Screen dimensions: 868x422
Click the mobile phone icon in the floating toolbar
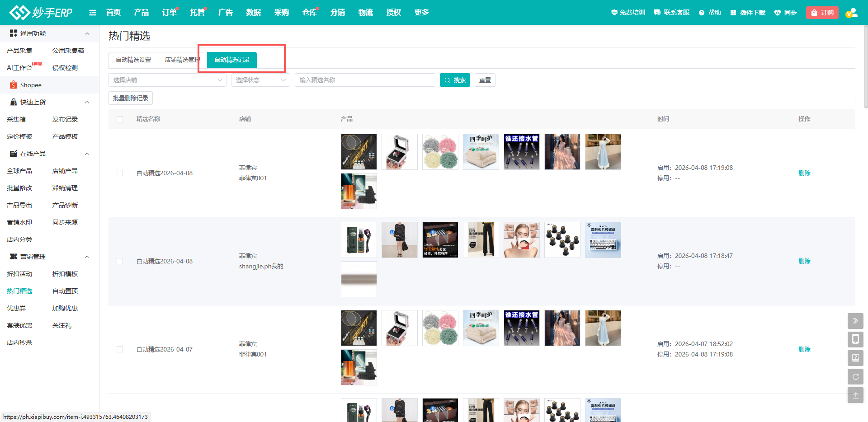[855, 340]
